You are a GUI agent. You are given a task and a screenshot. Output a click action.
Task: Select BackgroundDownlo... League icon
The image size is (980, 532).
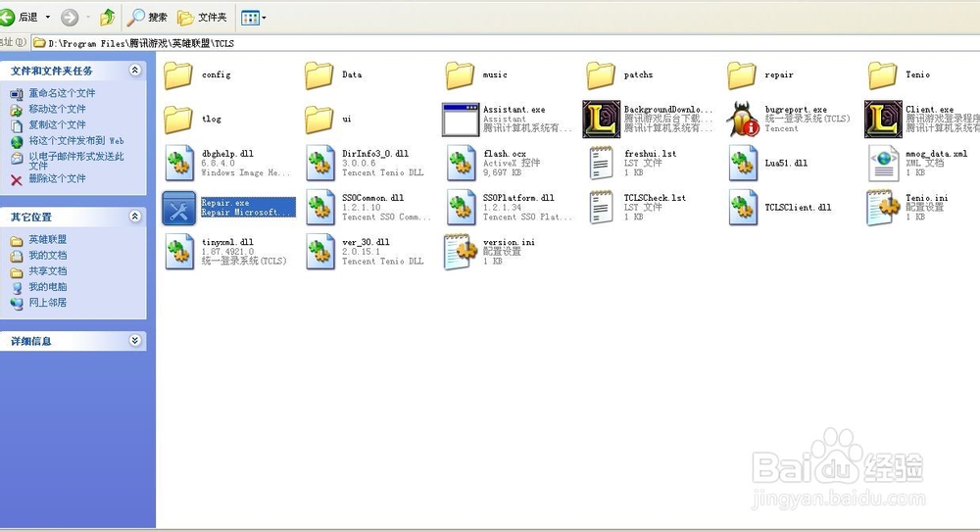(x=602, y=120)
